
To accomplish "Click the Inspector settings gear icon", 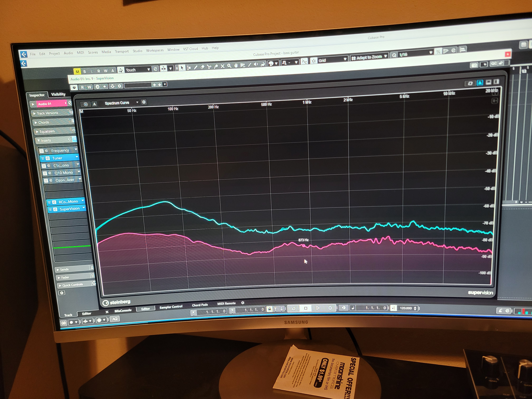I will (62, 293).
